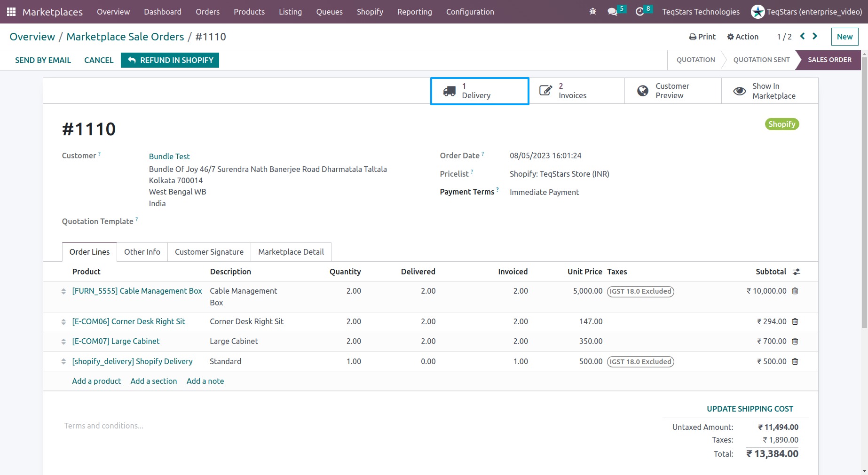Viewport: 868px width, 475px height.
Task: Open TeqStars Technologies company switcher
Action: tap(701, 12)
